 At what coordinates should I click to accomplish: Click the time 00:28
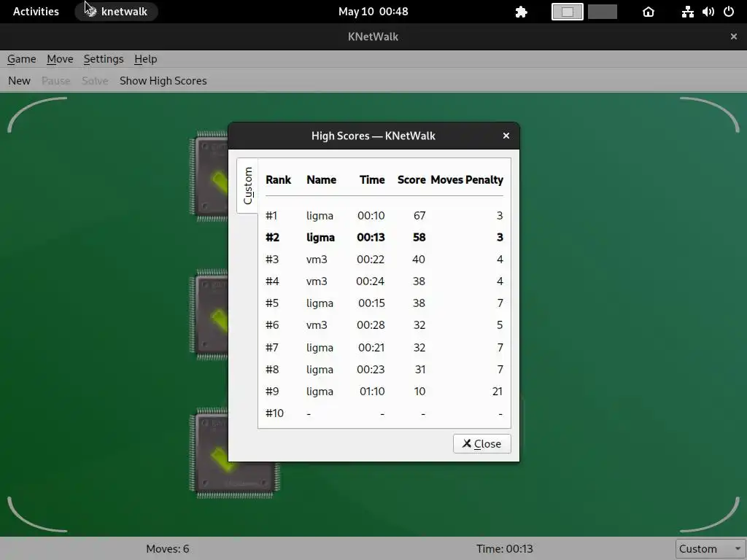[371, 325]
